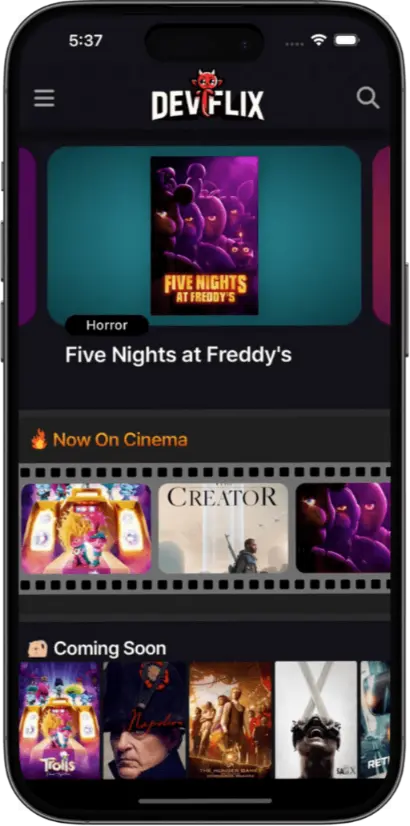The height and width of the screenshot is (826, 410).
Task: Check the Wi-Fi status icon
Action: click(x=318, y=40)
